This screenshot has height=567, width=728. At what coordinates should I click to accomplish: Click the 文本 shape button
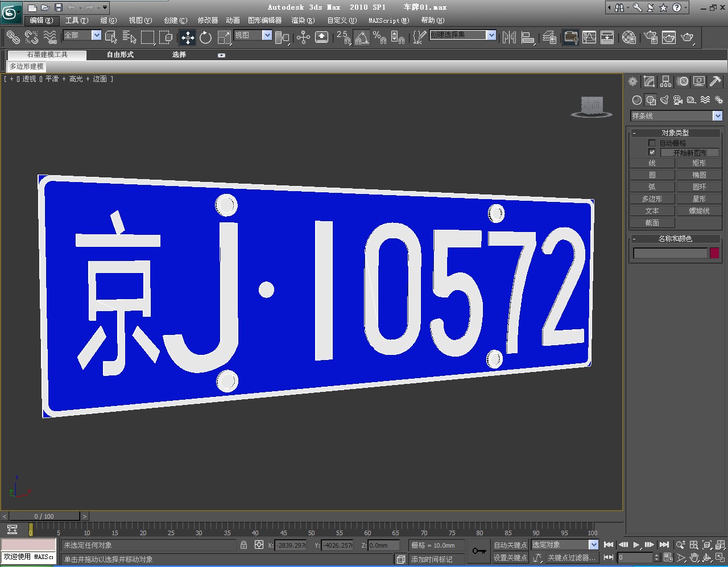[652, 211]
